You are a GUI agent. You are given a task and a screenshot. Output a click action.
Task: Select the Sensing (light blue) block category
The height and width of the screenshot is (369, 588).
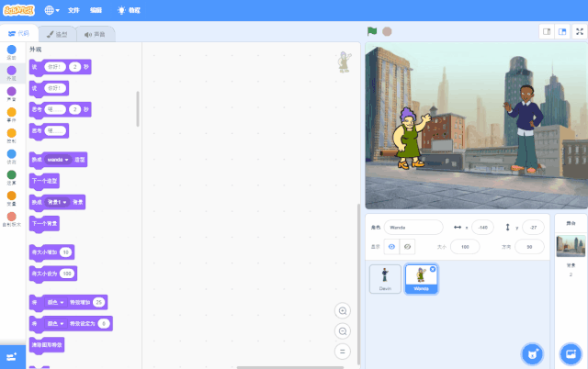[x=12, y=157]
